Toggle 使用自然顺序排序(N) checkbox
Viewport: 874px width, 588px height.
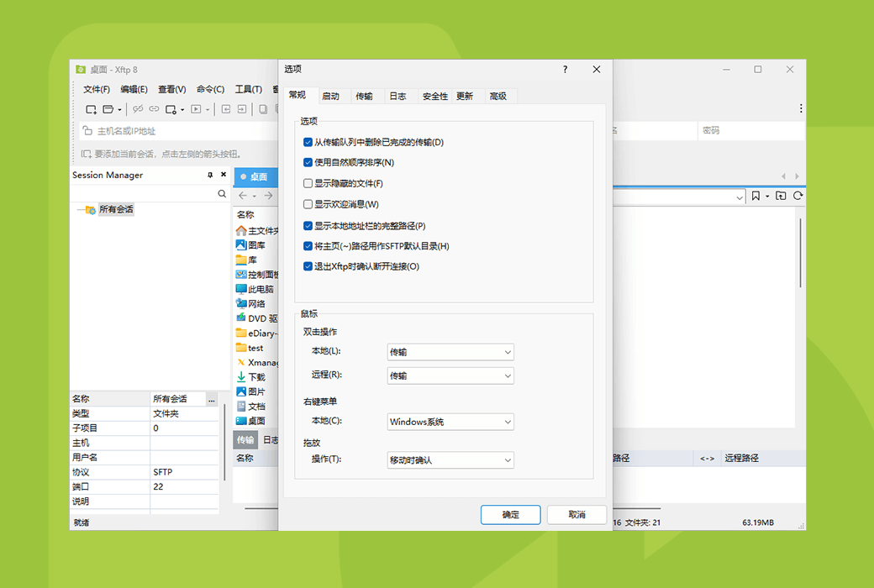pyautogui.click(x=308, y=163)
